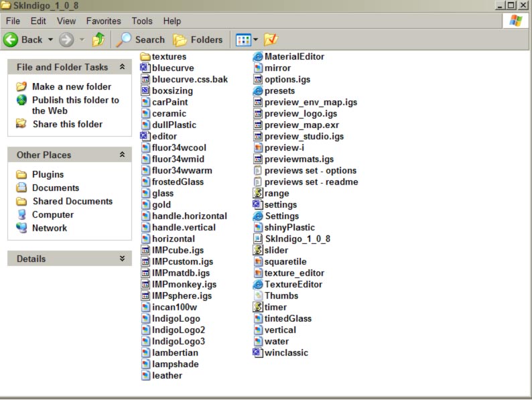Click the Search magnifier toolbar icon
This screenshot has width=532, height=400.
click(x=123, y=40)
